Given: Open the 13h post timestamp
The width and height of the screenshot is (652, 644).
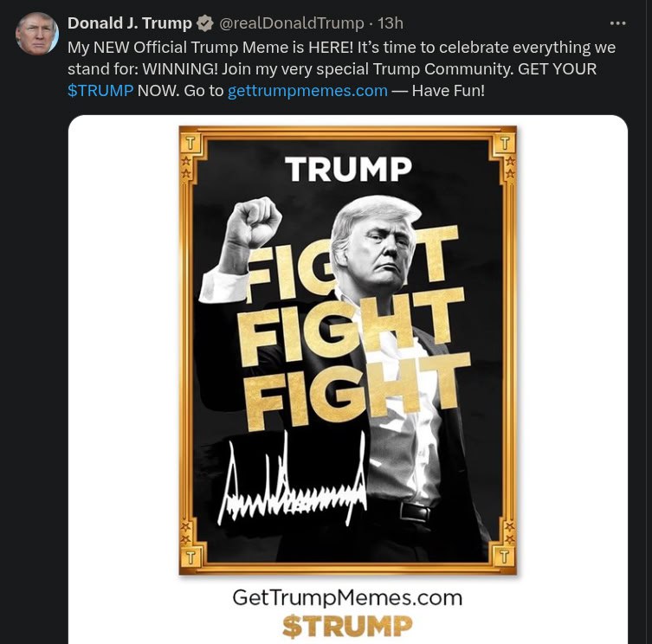Looking at the screenshot, I should (390, 23).
